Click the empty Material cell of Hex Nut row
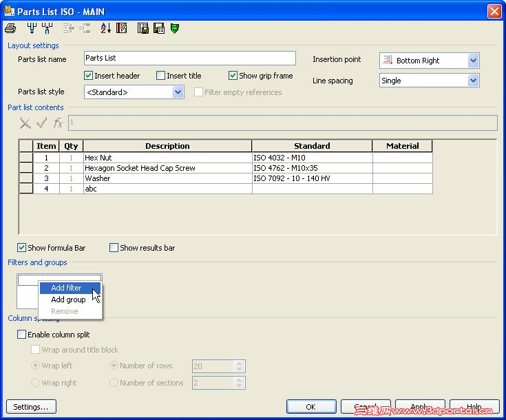 click(x=403, y=158)
